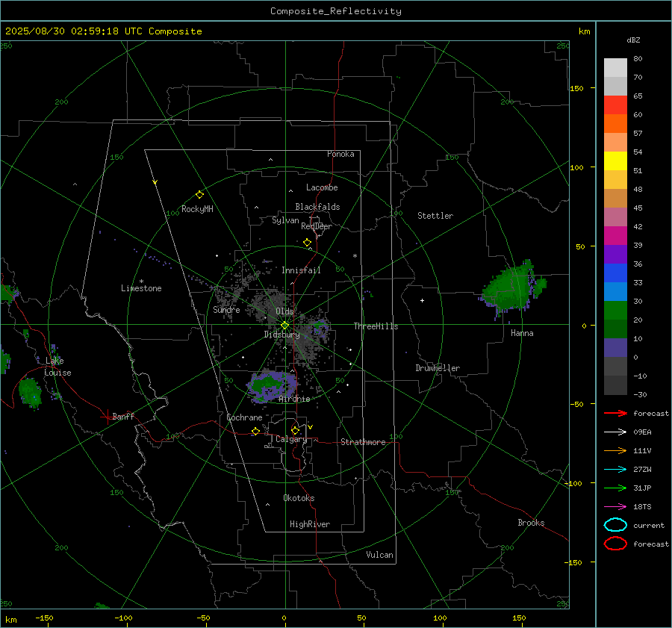Click the ThreeHills town label
The width and height of the screenshot is (672, 628).
tap(376, 326)
